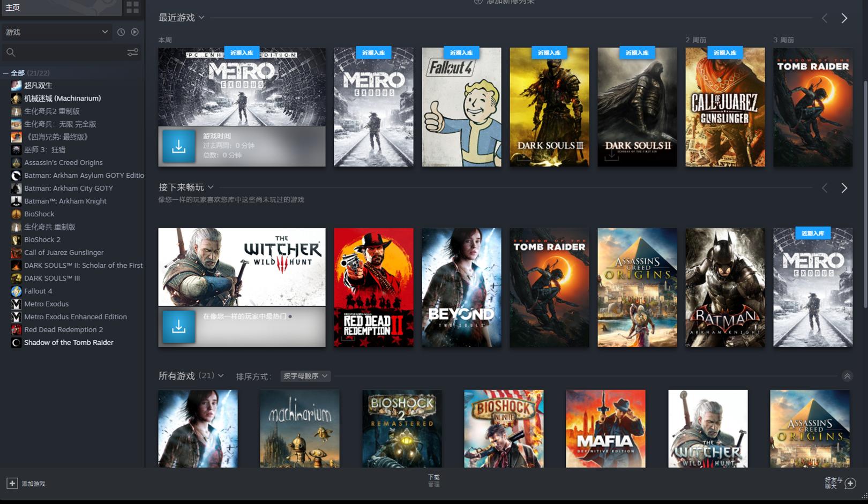
Task: Collapse the 最近游戏 section
Action: [201, 17]
